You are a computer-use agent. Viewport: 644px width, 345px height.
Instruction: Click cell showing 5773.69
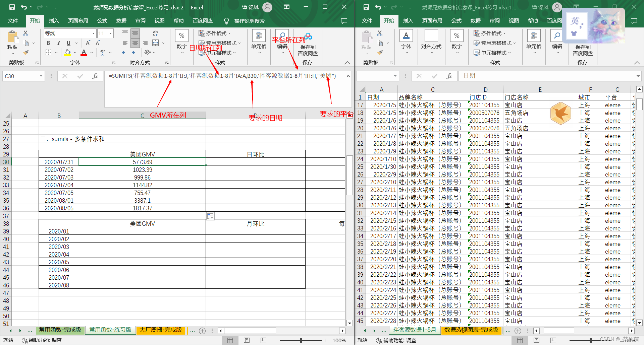point(142,162)
